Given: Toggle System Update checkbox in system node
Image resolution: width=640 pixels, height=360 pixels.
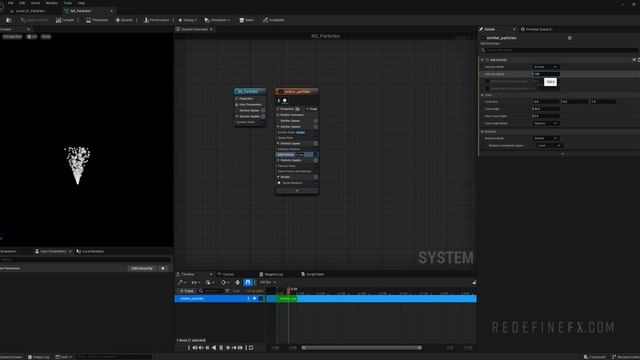Looking at the screenshot, I should [x=263, y=116].
